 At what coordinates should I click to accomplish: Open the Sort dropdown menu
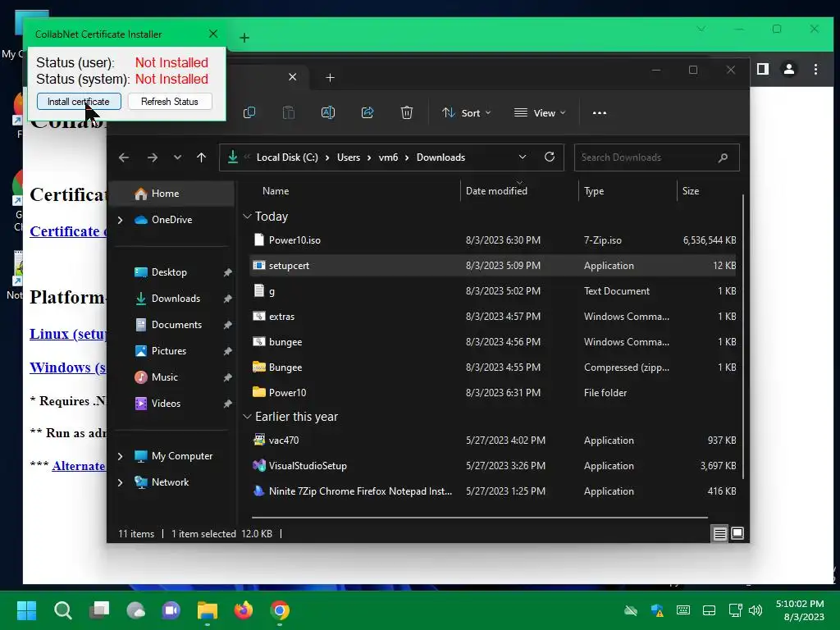(x=466, y=113)
